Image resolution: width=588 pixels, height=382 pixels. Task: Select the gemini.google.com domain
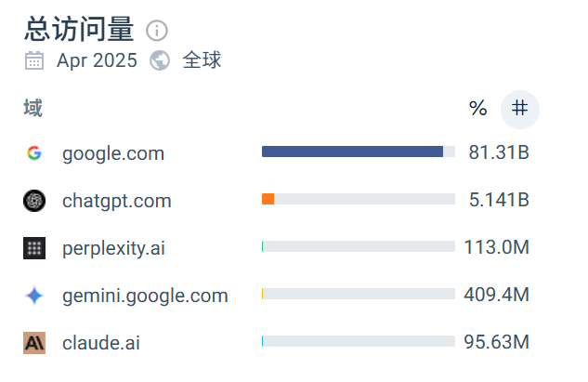pos(145,296)
